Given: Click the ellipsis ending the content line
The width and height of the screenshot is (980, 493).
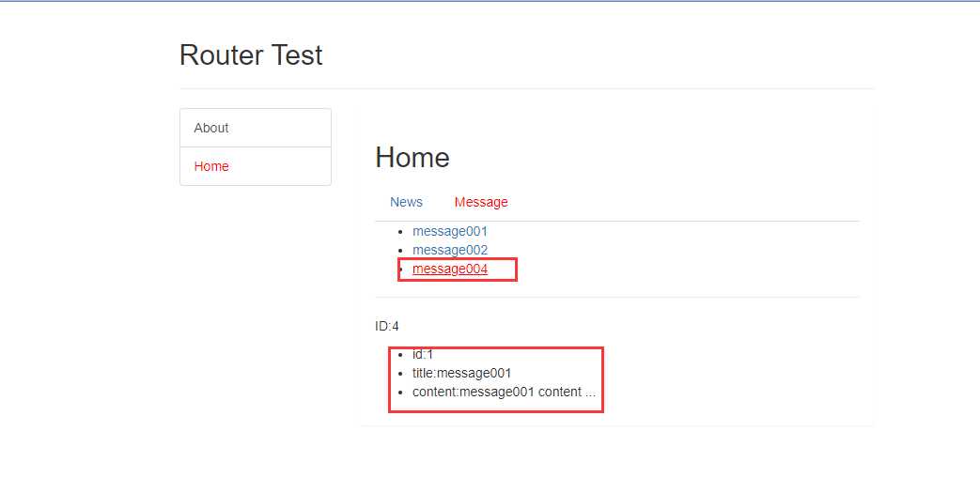Looking at the screenshot, I should point(590,393).
